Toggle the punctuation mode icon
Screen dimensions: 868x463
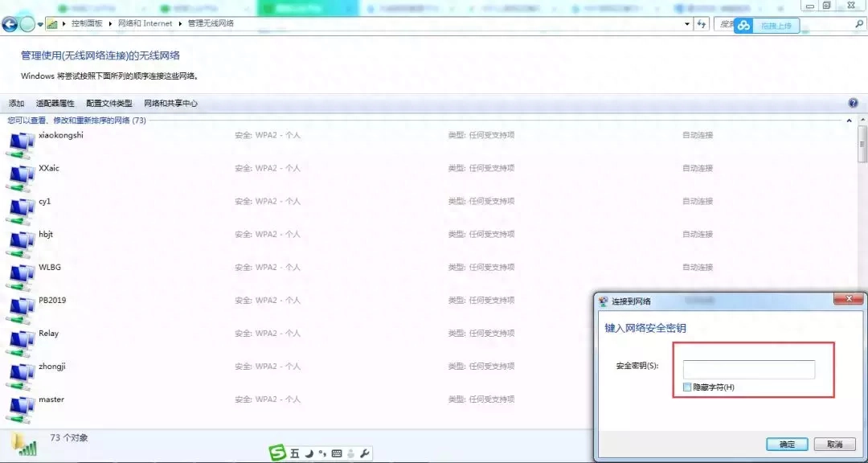pos(322,453)
